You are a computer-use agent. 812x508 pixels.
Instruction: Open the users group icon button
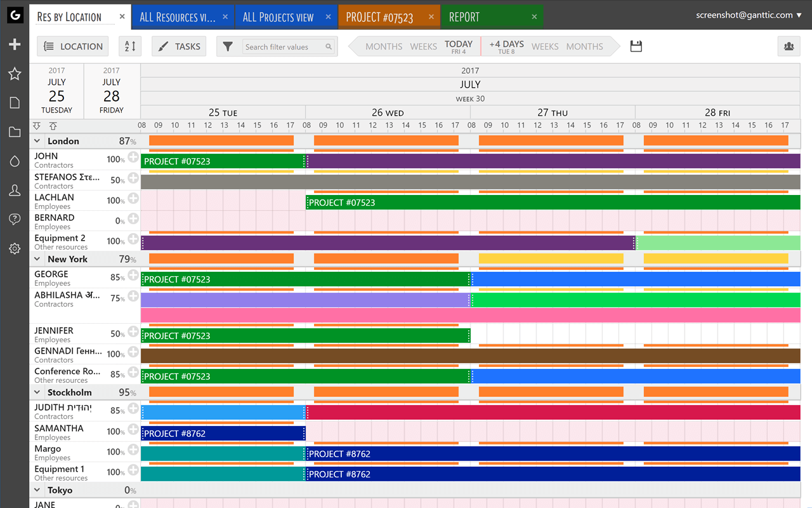[789, 46]
